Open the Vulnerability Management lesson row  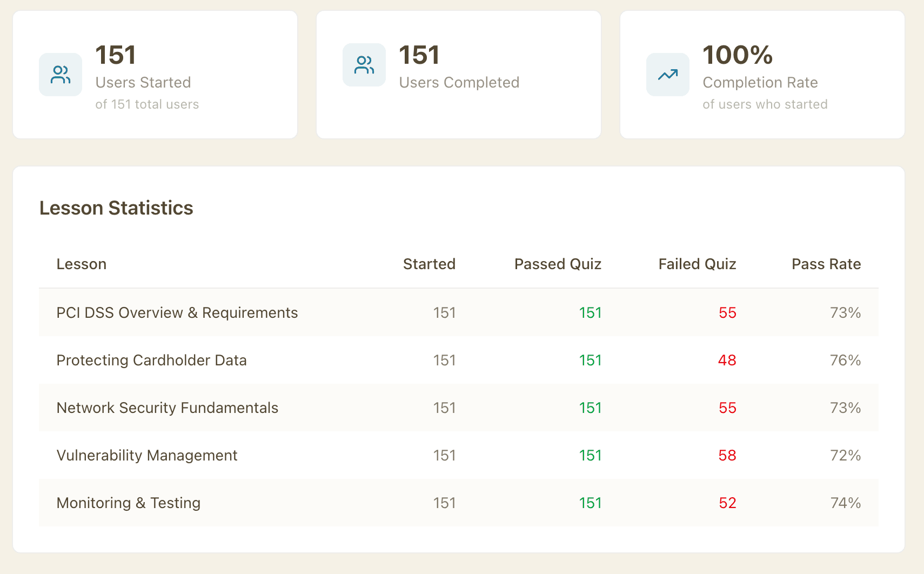[147, 456]
